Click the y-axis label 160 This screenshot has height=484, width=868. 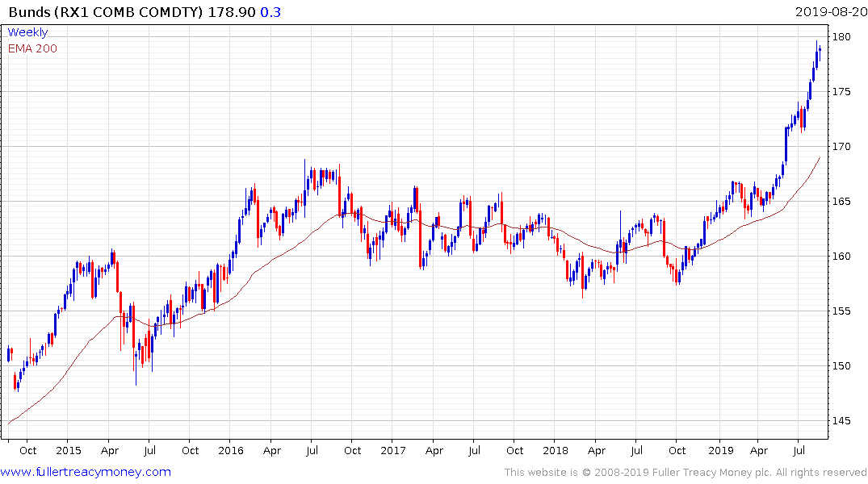(x=841, y=256)
